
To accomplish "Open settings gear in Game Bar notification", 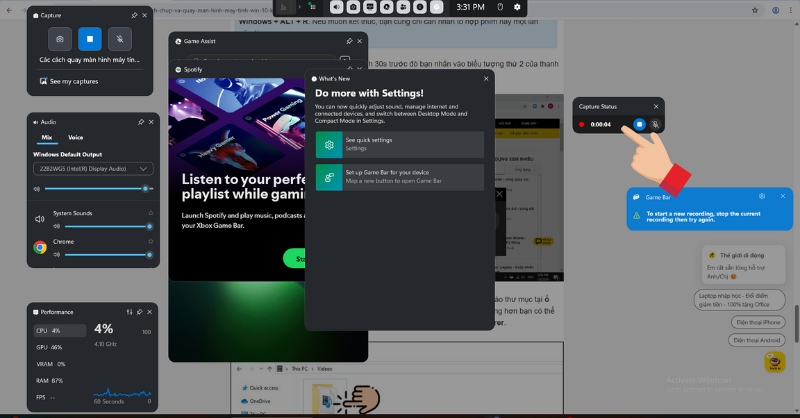I will pyautogui.click(x=762, y=196).
